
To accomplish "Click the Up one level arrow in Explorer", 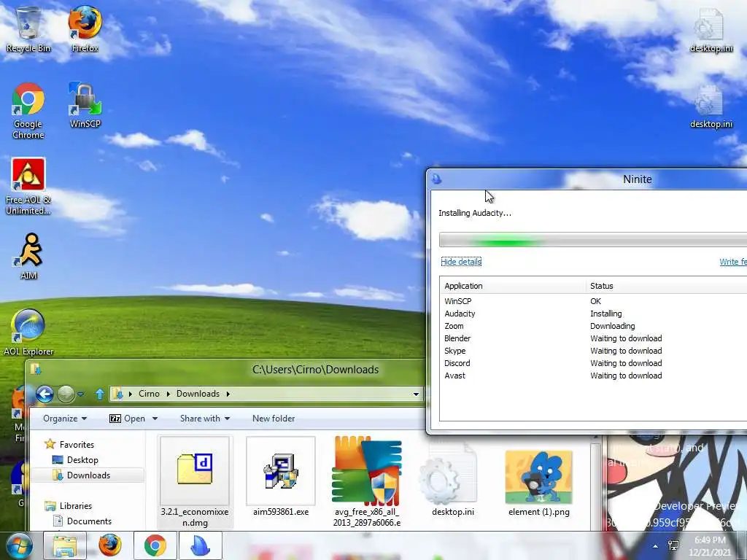I will [99, 394].
